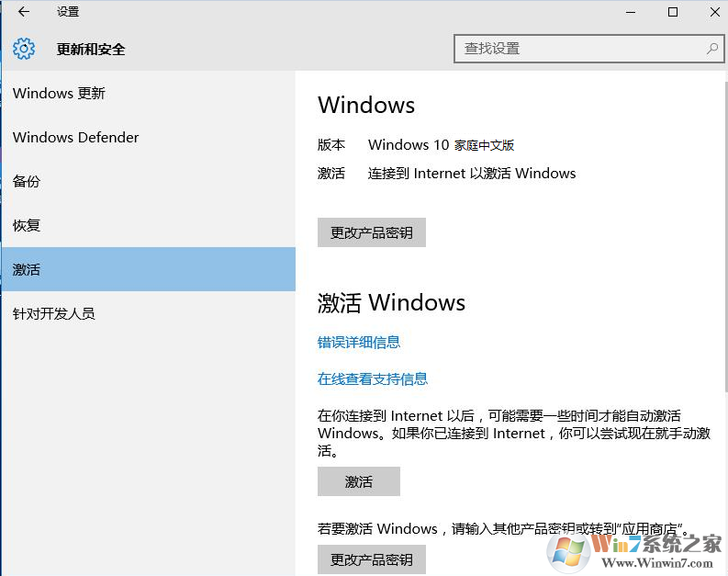Click the back arrow in title bar
Image resolution: width=728 pixels, height=576 pixels.
(x=23, y=12)
